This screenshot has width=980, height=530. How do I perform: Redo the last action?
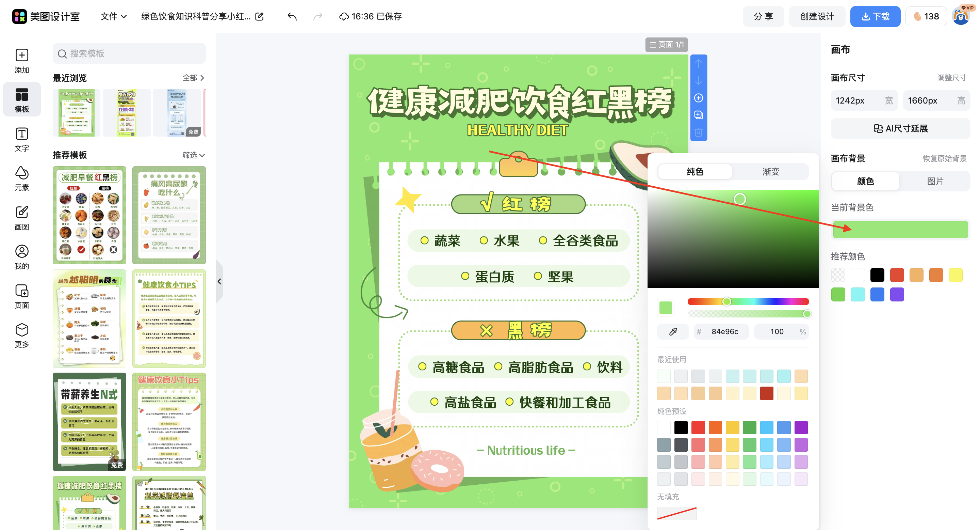pyautogui.click(x=318, y=16)
